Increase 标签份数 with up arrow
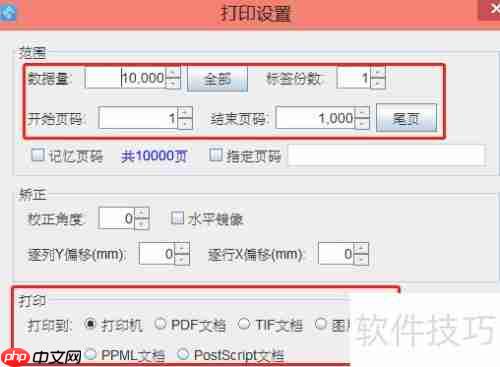This screenshot has height=367, width=500. pyautogui.click(x=378, y=73)
